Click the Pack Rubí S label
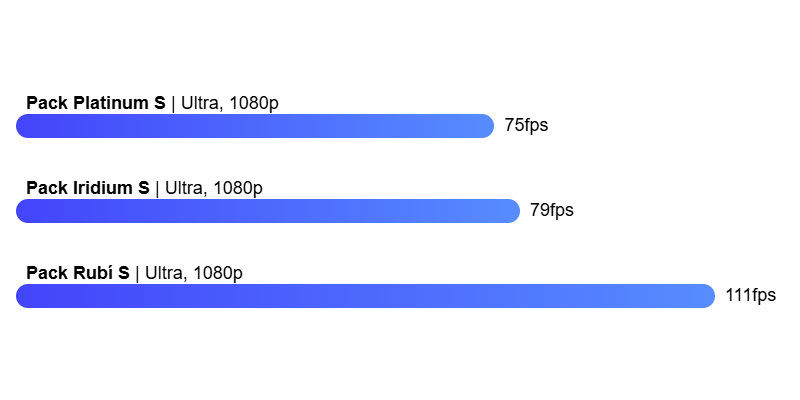 tap(78, 273)
